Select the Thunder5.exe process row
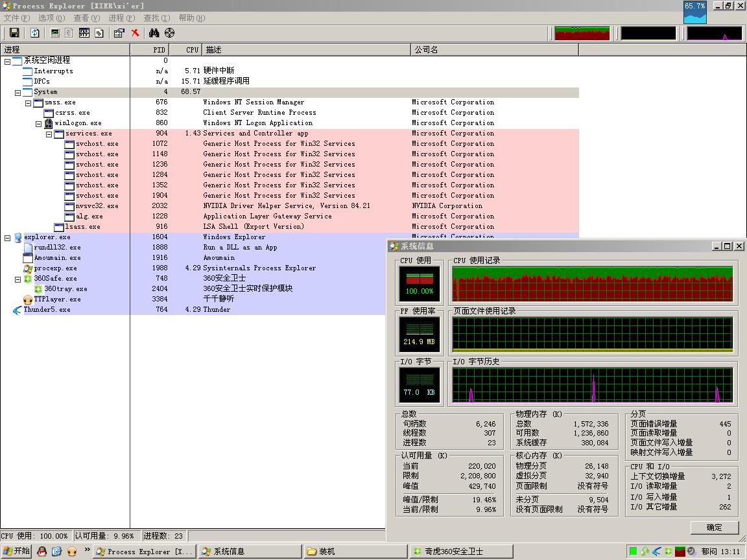The width and height of the screenshot is (747, 560). tap(47, 310)
